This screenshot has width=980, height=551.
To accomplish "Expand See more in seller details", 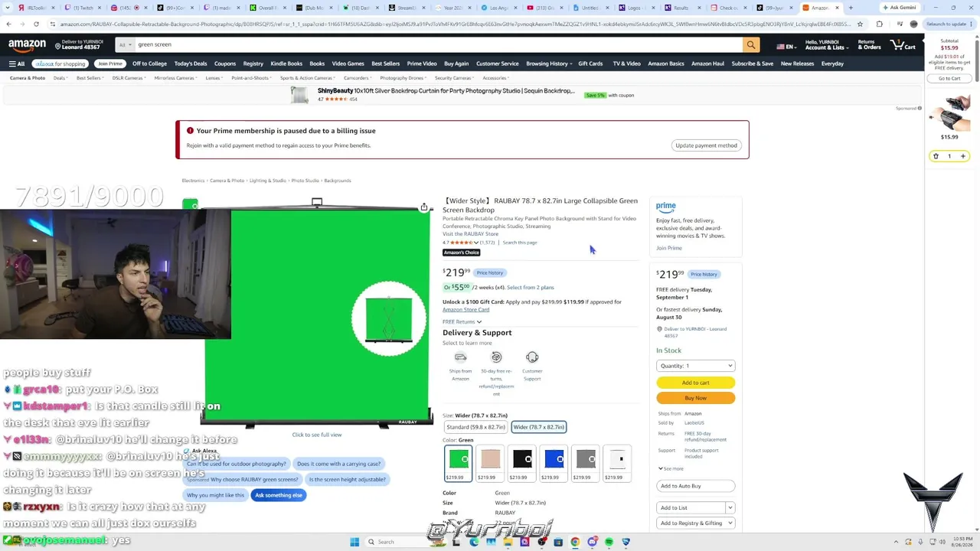I will pyautogui.click(x=671, y=468).
